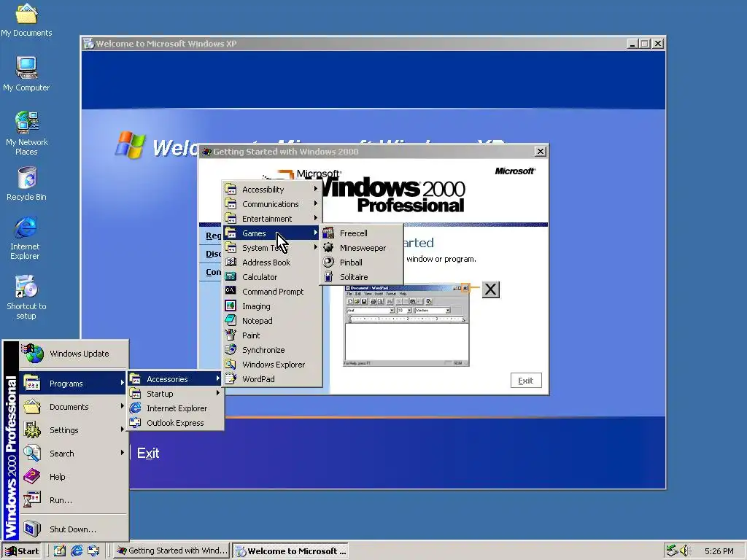Switch to Getting Started taskbar button

coord(172,551)
